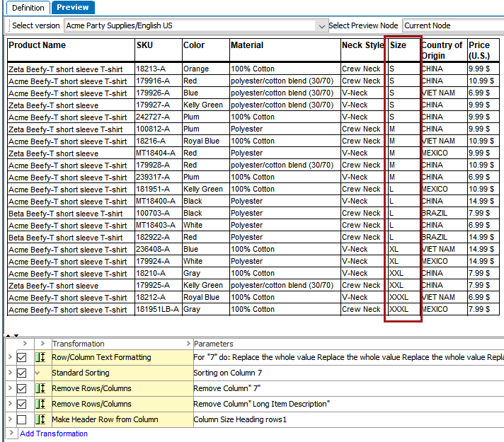The width and height of the screenshot is (504, 442).
Task: Click the Add Transformation link
Action: (x=54, y=434)
